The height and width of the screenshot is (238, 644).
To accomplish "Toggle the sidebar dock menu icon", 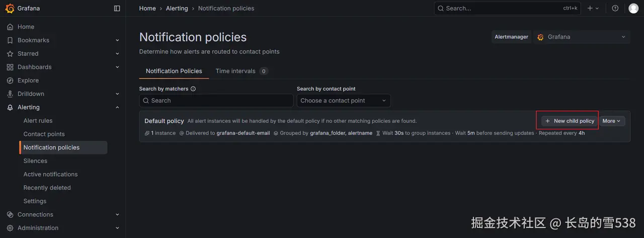I will pyautogui.click(x=117, y=8).
